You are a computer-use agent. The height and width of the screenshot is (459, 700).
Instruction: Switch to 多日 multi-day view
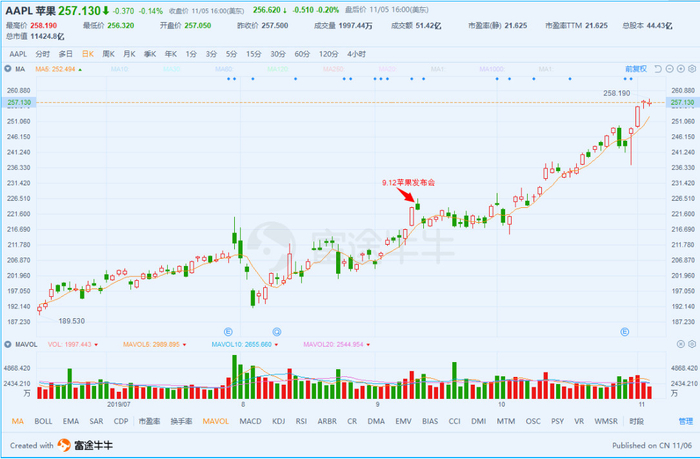(x=66, y=54)
